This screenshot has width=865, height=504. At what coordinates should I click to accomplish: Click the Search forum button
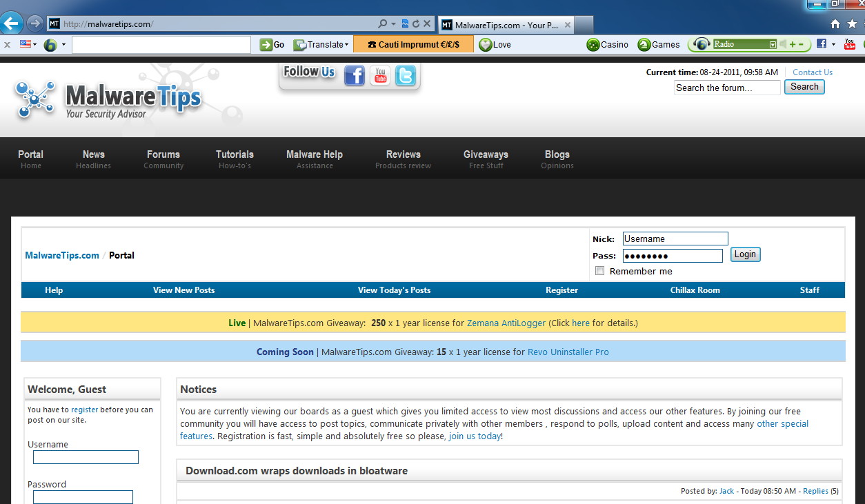click(x=804, y=87)
